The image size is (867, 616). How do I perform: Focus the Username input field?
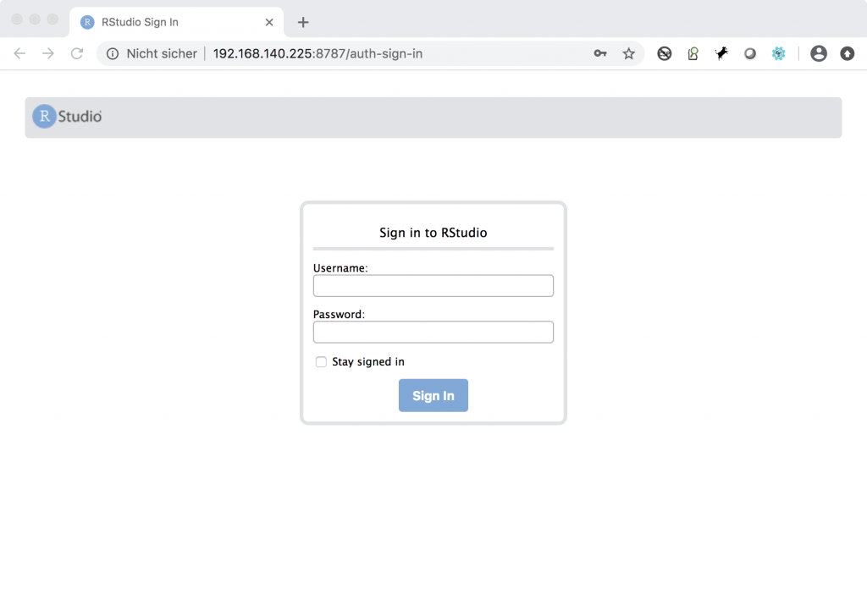433,286
